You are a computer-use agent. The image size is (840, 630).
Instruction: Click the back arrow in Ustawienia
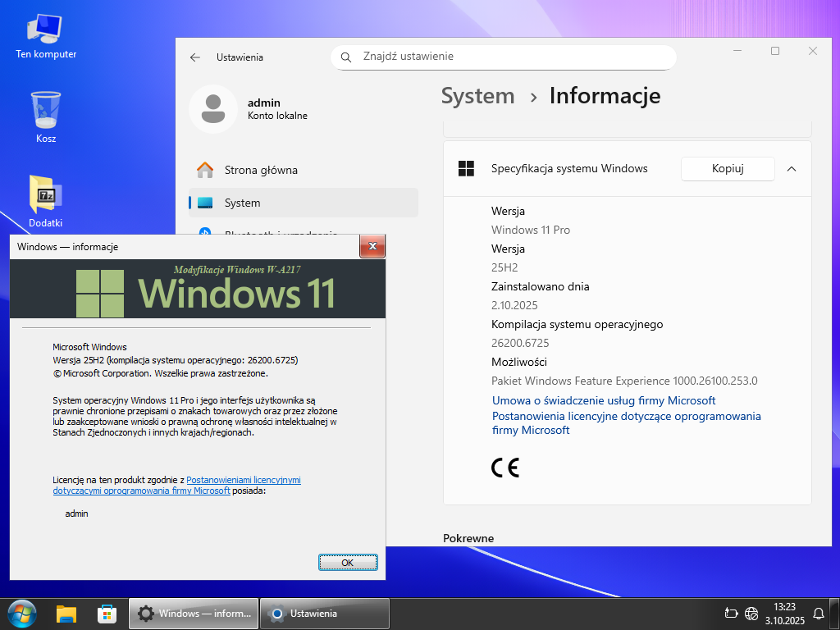point(195,57)
